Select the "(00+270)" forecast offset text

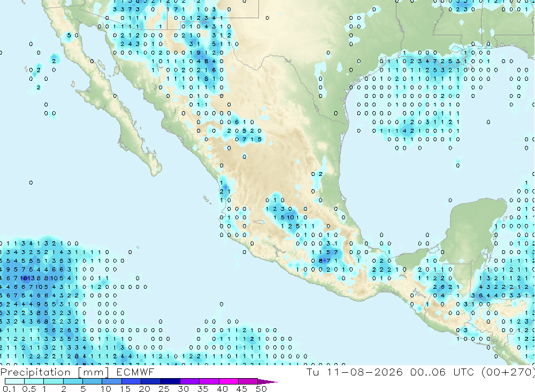point(508,372)
